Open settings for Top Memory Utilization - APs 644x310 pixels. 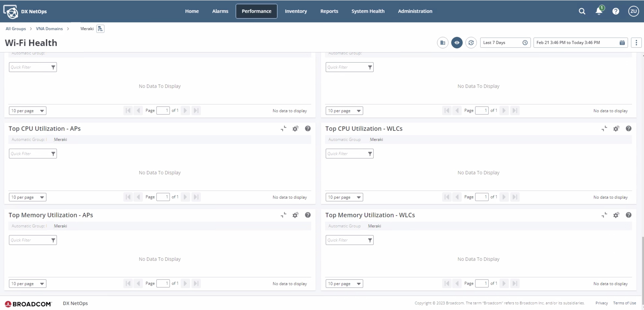[295, 215]
